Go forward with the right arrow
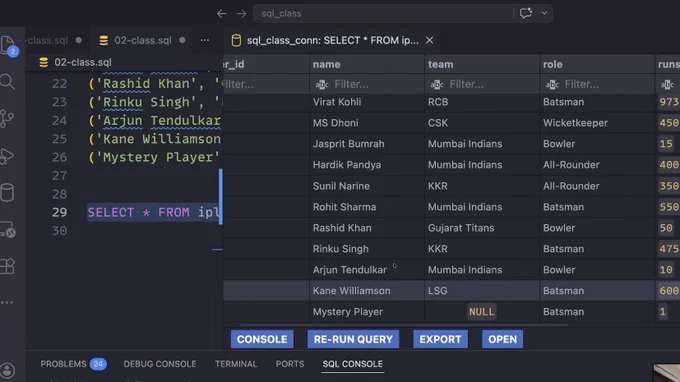Image resolution: width=680 pixels, height=382 pixels. pyautogui.click(x=242, y=14)
